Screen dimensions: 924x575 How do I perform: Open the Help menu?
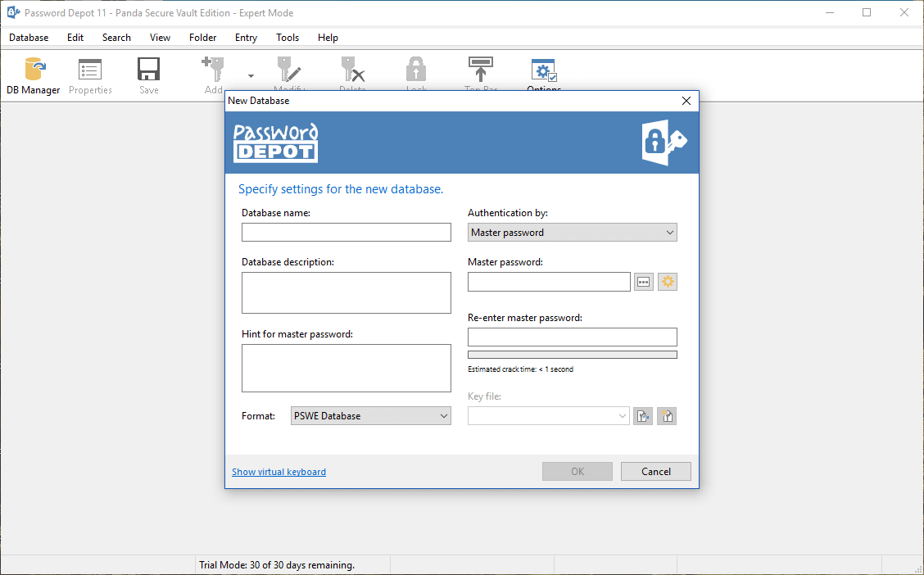tap(328, 38)
